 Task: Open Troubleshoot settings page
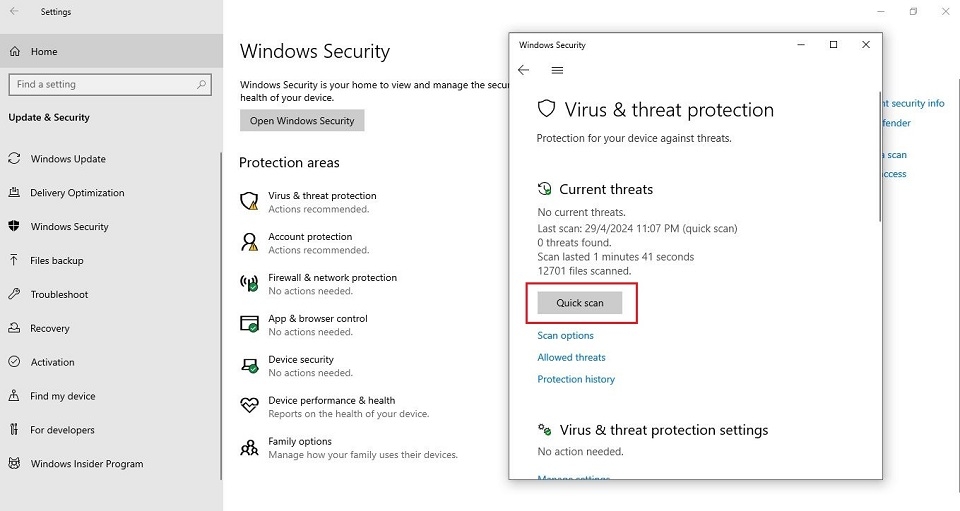pyautogui.click(x=59, y=295)
